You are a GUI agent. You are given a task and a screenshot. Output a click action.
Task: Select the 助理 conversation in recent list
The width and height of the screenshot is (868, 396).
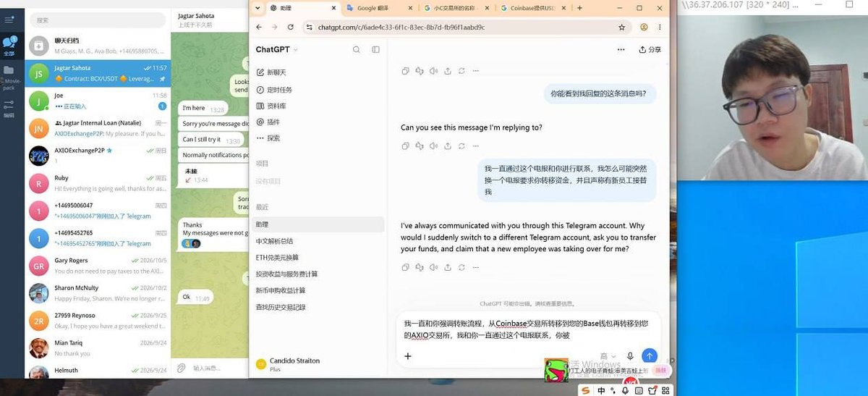tap(318, 224)
